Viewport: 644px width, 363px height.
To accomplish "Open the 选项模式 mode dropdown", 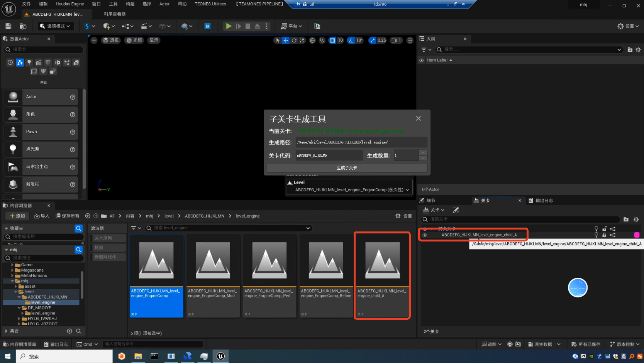I will (x=56, y=26).
